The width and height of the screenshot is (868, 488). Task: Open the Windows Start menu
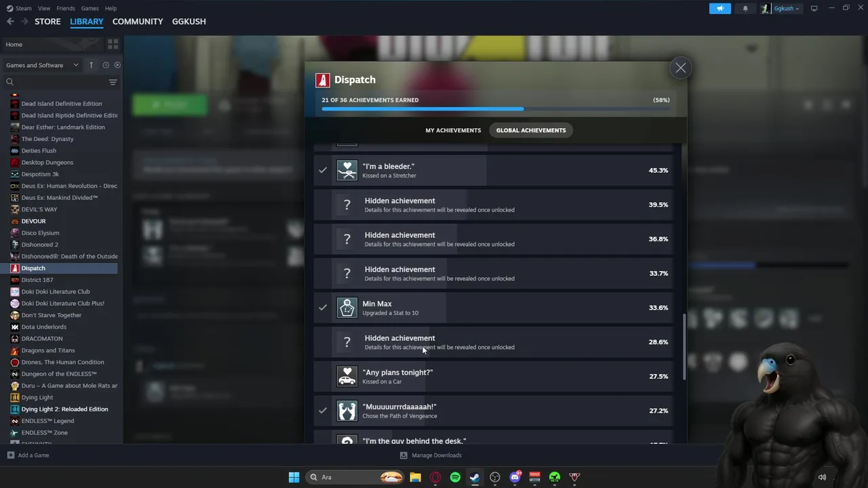(294, 477)
